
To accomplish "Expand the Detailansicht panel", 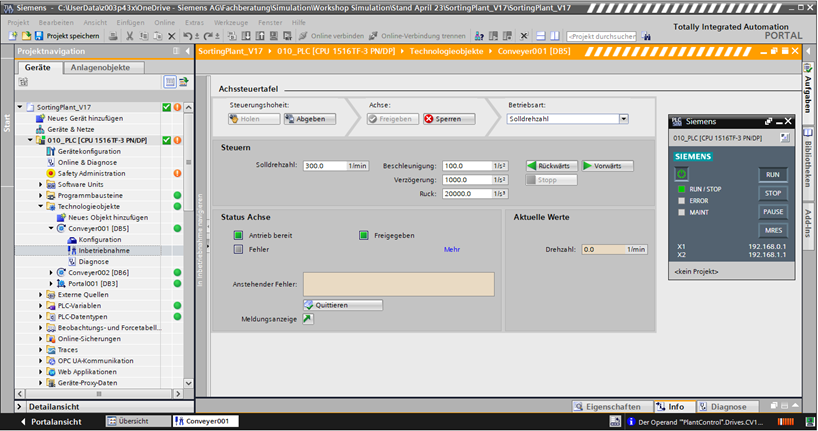I will (x=21, y=407).
